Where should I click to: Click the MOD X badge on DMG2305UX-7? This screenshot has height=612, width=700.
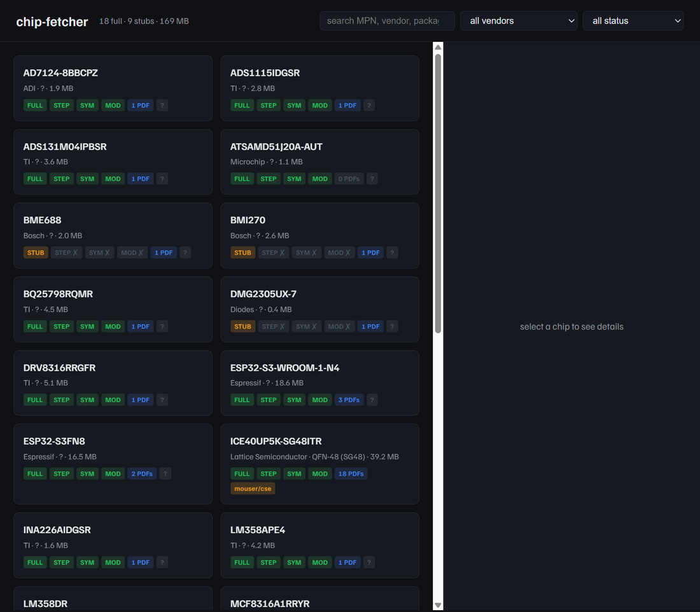(339, 326)
